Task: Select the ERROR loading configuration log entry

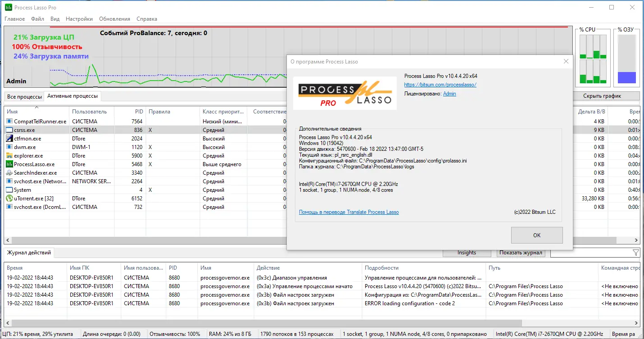Action: coord(322,303)
